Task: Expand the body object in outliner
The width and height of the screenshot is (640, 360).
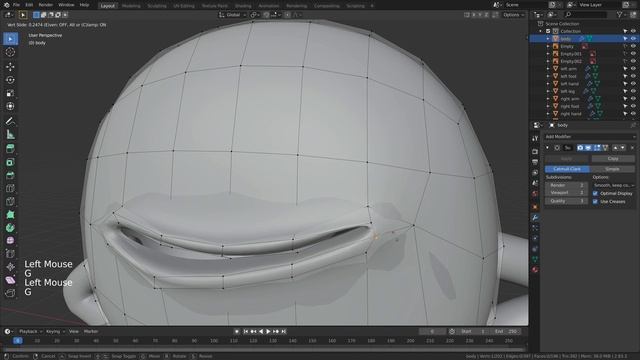Action: [x=548, y=39]
